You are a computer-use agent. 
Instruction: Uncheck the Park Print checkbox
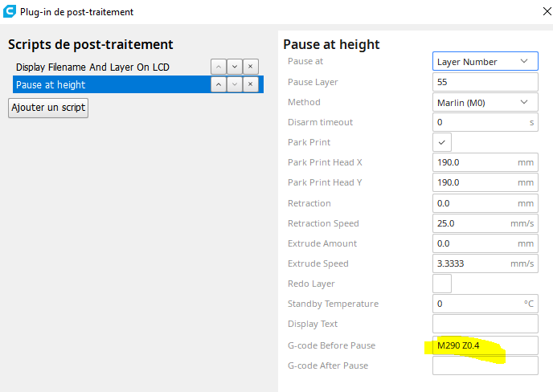(x=442, y=142)
